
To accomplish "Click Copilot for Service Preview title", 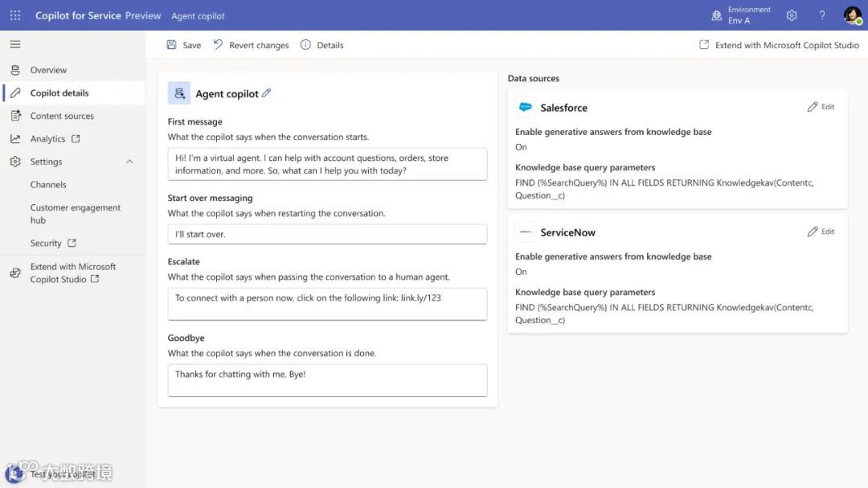I will 98,15.
